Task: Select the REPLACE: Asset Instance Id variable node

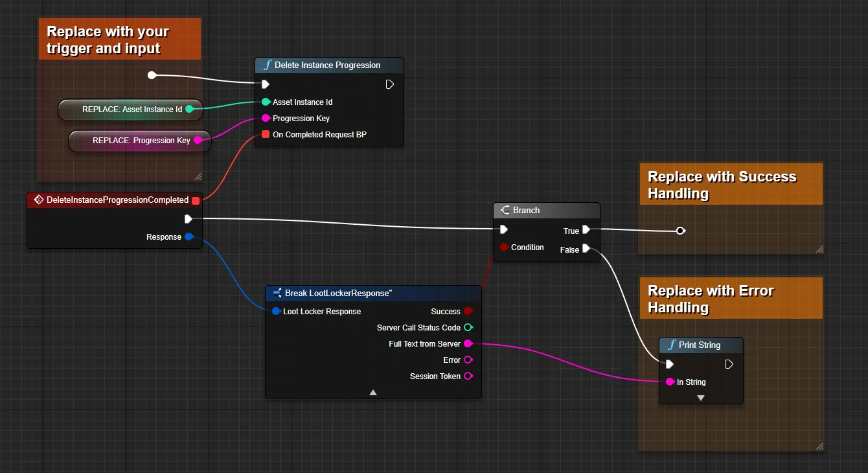Action: [130, 110]
